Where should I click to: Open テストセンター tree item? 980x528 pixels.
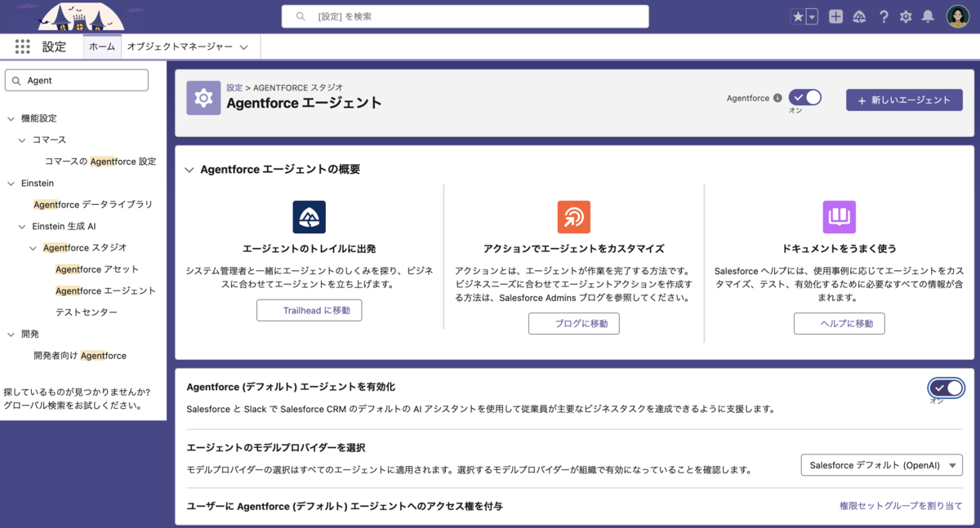[x=87, y=313]
